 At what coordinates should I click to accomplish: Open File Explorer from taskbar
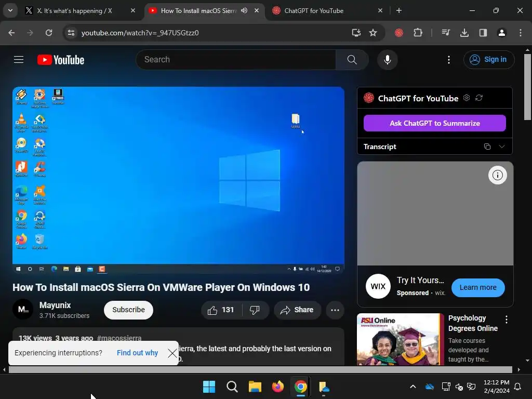tap(255, 387)
